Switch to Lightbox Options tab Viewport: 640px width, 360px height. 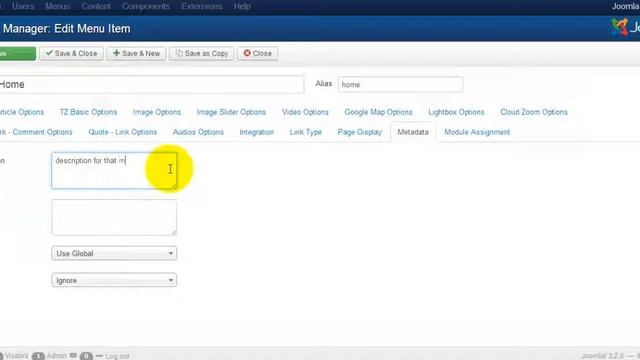pos(456,112)
